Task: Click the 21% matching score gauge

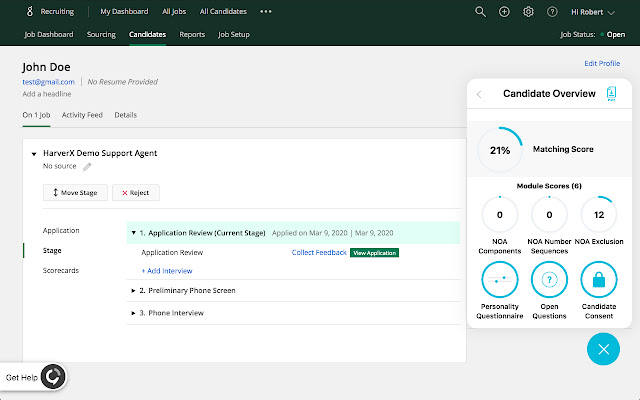Action: pyautogui.click(x=500, y=149)
